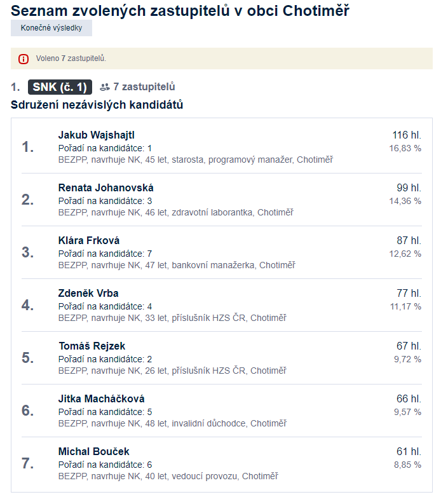This screenshot has height=504, width=441.
Task: Select candidate Jakub Wajshajtl
Action: click(x=97, y=135)
